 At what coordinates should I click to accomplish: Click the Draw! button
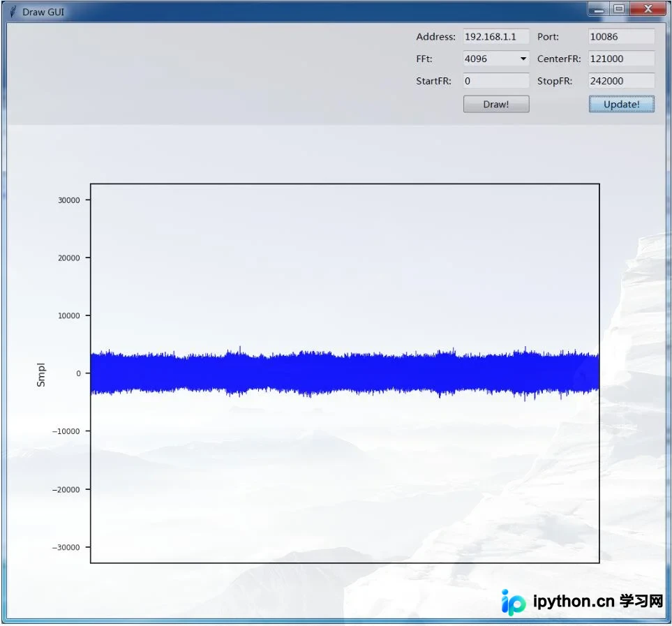click(496, 104)
